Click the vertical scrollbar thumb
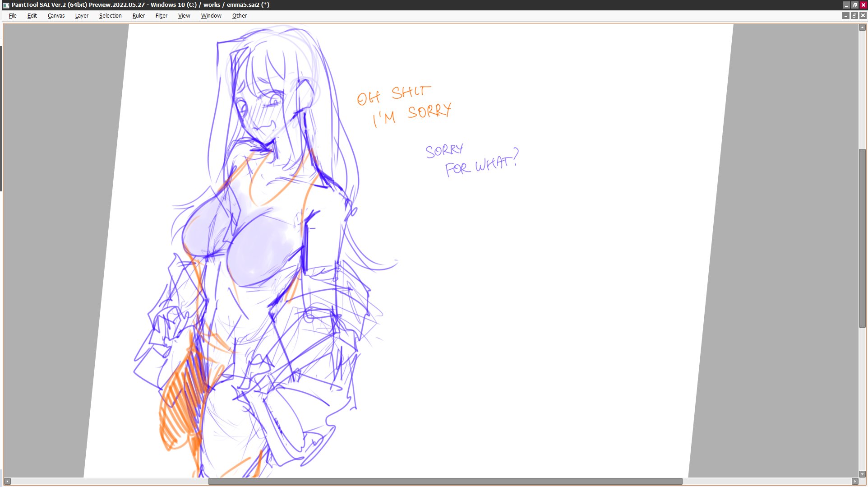 point(862,238)
